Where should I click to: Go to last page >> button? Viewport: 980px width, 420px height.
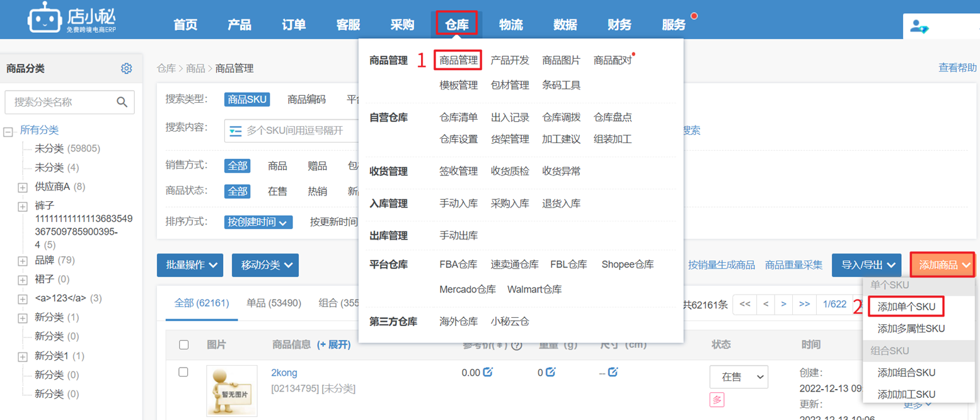click(804, 305)
